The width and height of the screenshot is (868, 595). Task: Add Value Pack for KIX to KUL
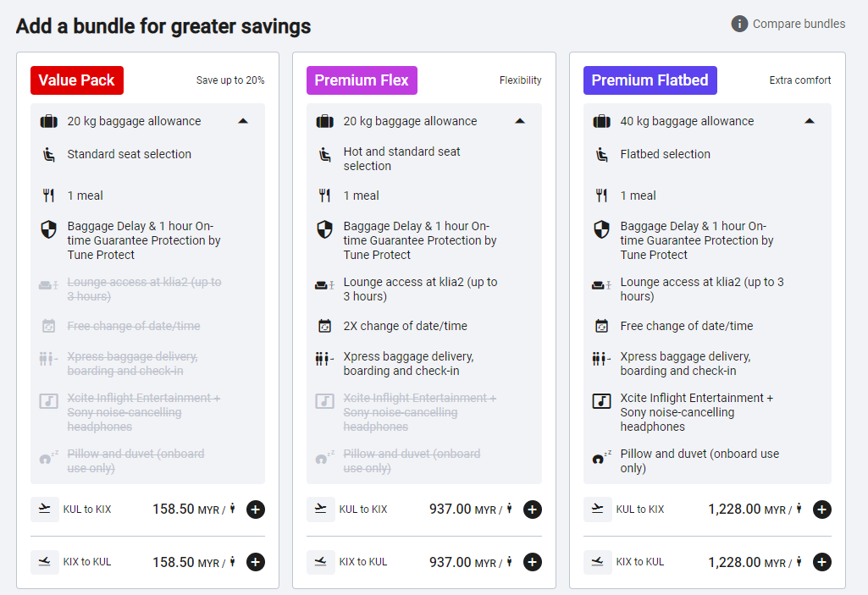256,562
